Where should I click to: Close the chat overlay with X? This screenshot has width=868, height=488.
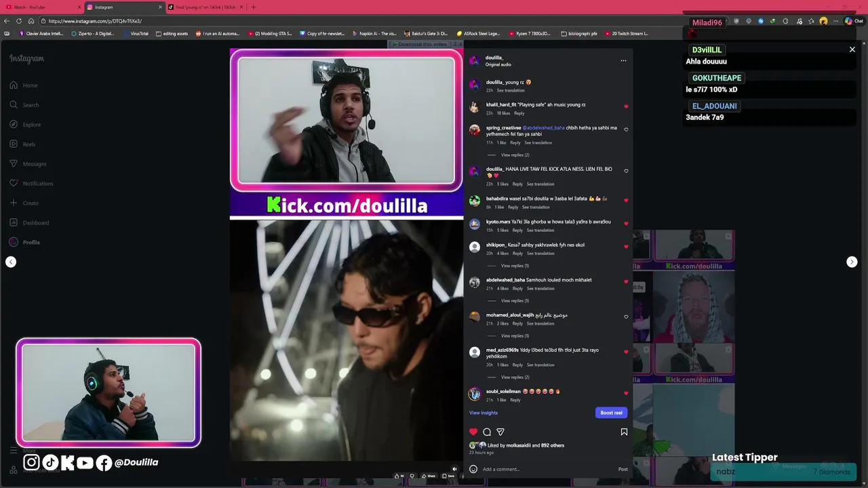coord(852,49)
